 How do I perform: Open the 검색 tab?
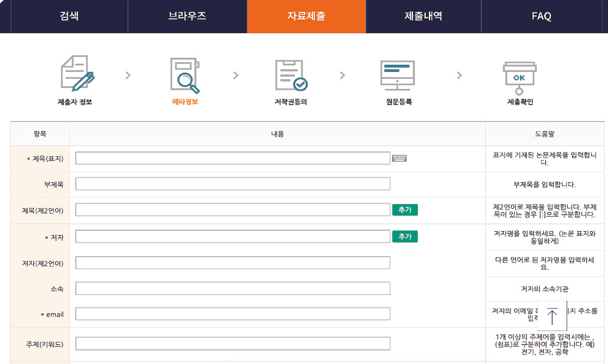(x=69, y=16)
